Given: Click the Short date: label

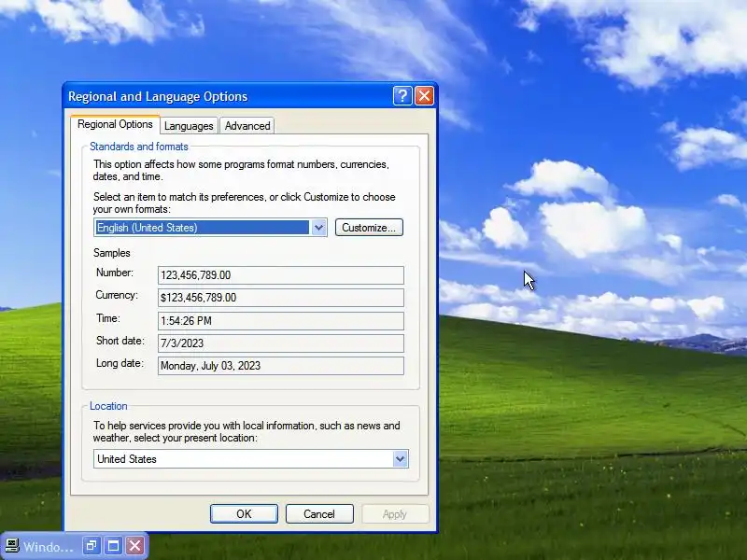Looking at the screenshot, I should (x=120, y=341).
